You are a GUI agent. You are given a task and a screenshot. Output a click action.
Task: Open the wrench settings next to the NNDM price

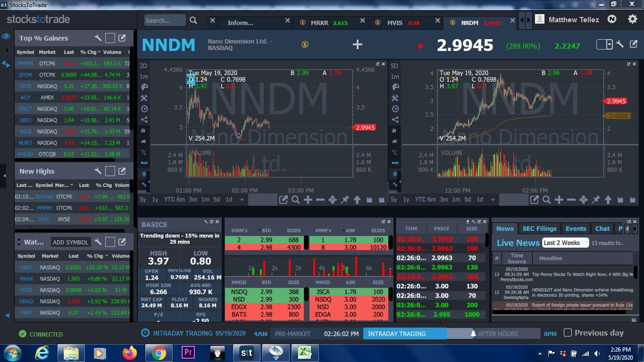[x=620, y=44]
